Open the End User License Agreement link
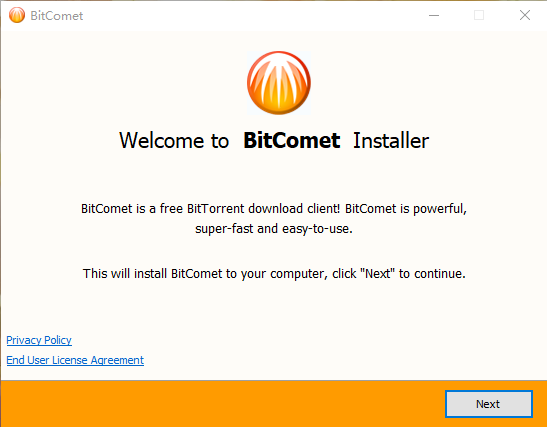 point(75,360)
